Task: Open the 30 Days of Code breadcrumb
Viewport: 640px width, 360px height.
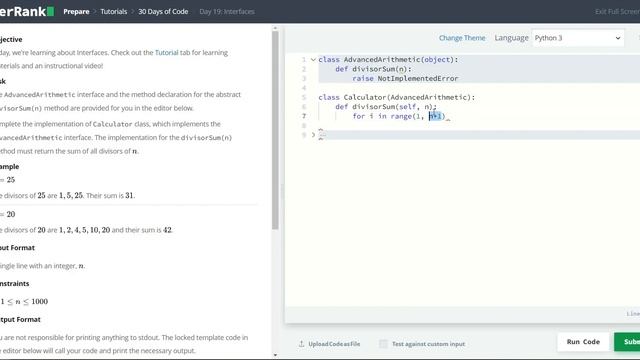Action: [163, 11]
